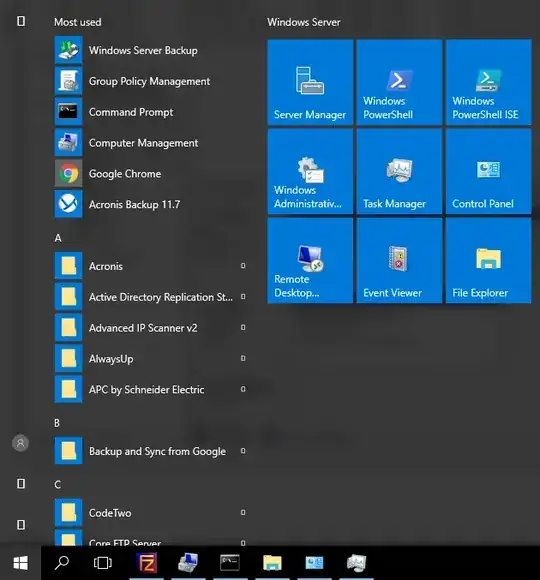This screenshot has width=540, height=580.
Task: Click the Windows Server group title
Action: (x=304, y=22)
